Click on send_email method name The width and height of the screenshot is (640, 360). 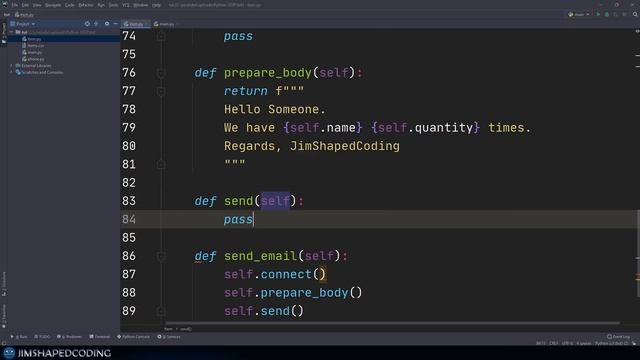(x=260, y=256)
